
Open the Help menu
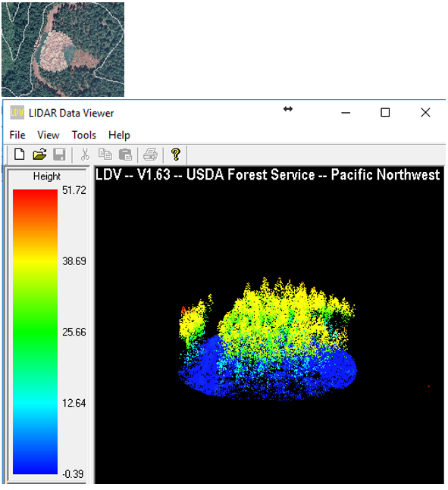pos(119,135)
